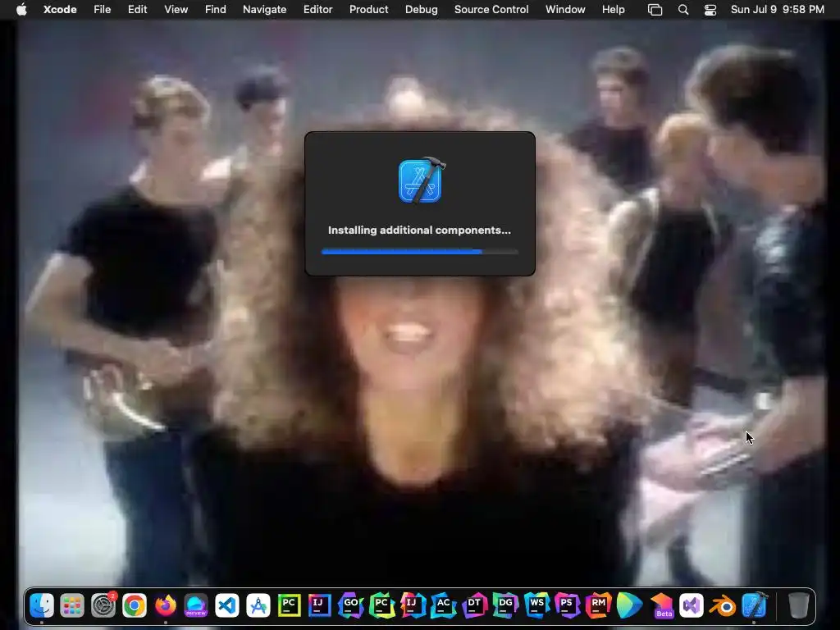
Task: Launch Visual Studio from the dock
Action: click(691, 606)
